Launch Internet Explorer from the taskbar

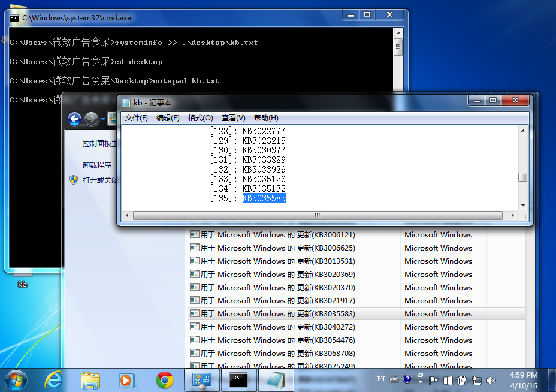coord(53,380)
